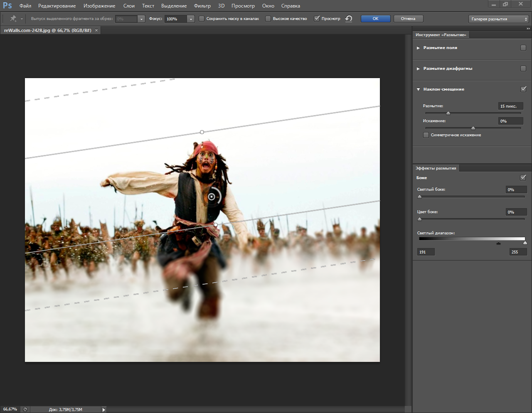Click the blur pin ring on the pirate's chest

click(212, 197)
